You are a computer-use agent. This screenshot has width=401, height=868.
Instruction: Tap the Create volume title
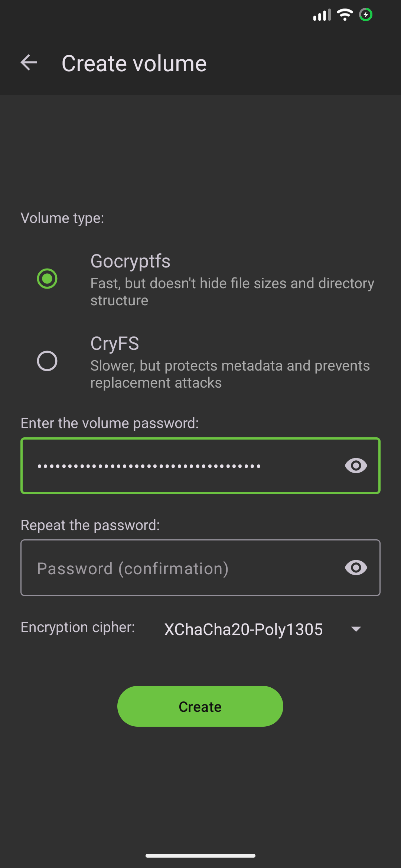134,63
